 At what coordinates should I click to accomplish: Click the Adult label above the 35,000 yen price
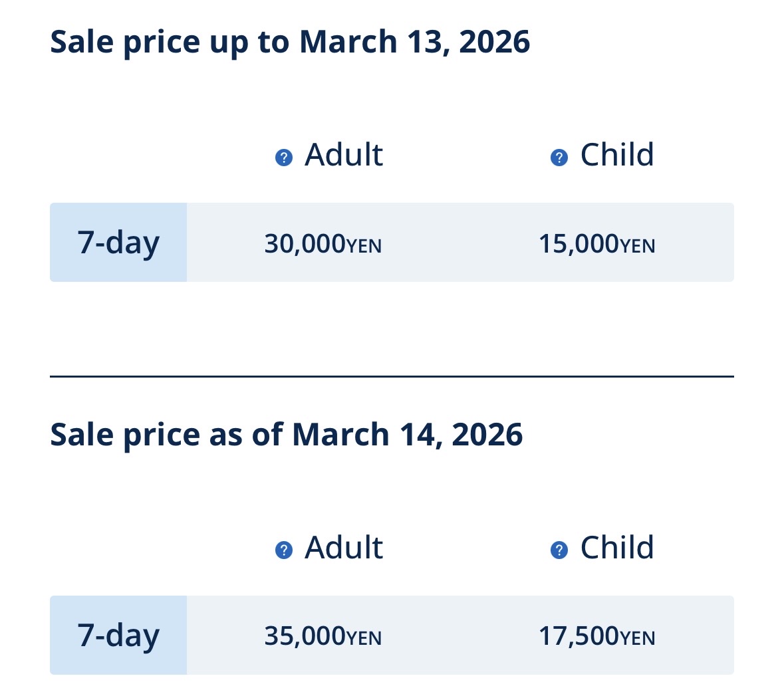(x=343, y=548)
